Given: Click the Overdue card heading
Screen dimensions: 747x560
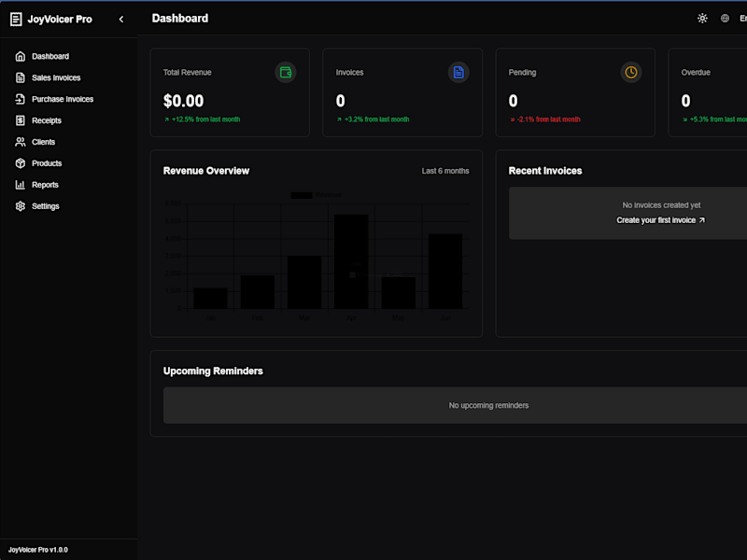Looking at the screenshot, I should tap(696, 73).
